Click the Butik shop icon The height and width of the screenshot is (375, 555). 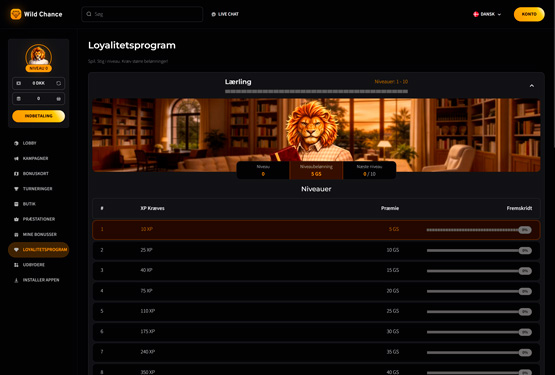point(16,204)
